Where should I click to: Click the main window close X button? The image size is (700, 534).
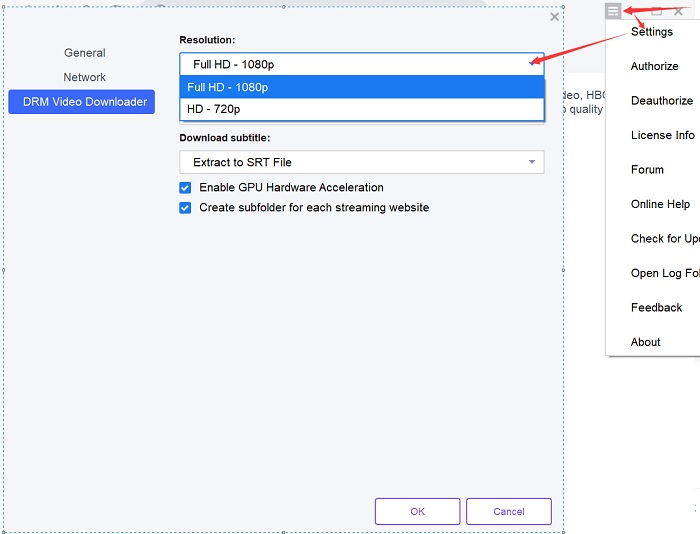tap(678, 11)
